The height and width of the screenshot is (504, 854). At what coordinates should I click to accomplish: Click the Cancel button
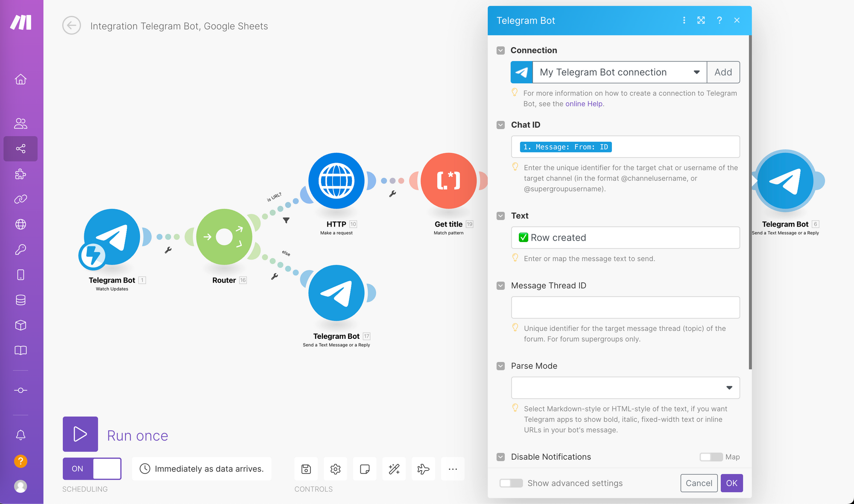699,483
